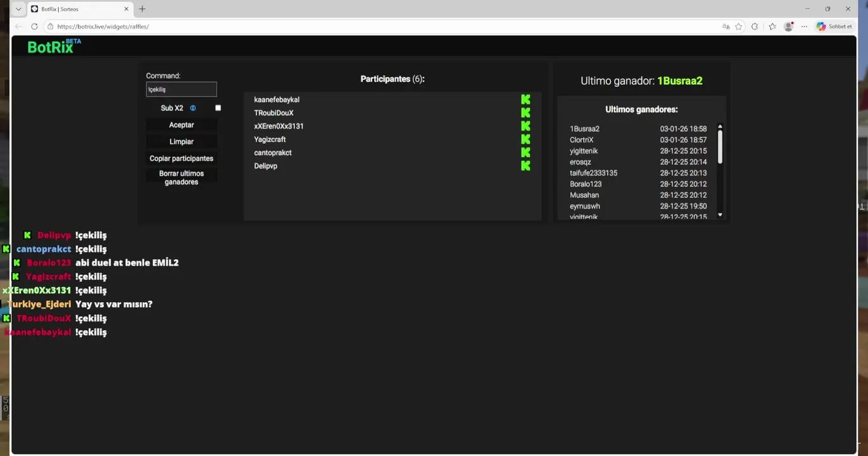The image size is (868, 456).
Task: Select participant kaanefebaykal
Action: 277,100
